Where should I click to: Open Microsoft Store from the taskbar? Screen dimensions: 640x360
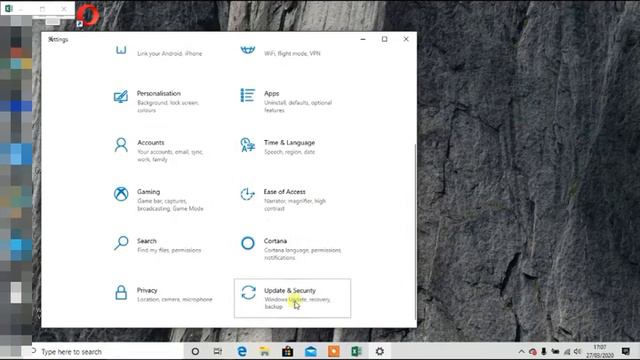(x=287, y=351)
